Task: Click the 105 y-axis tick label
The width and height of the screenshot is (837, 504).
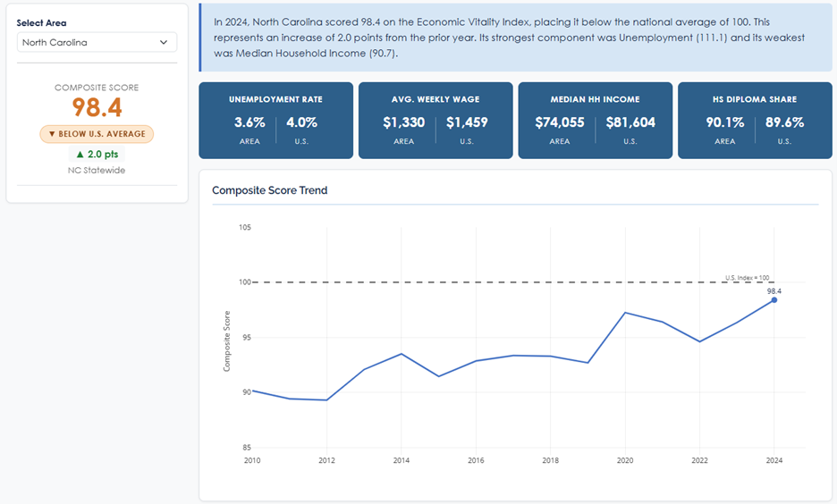Action: 245,228
